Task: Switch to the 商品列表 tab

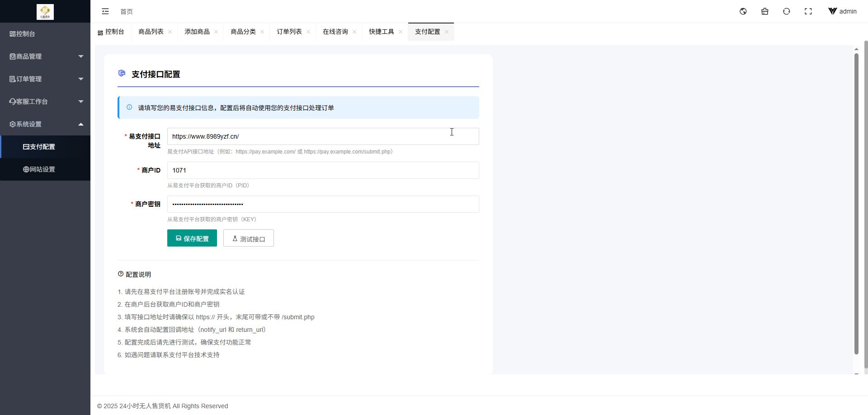Action: 151,32
